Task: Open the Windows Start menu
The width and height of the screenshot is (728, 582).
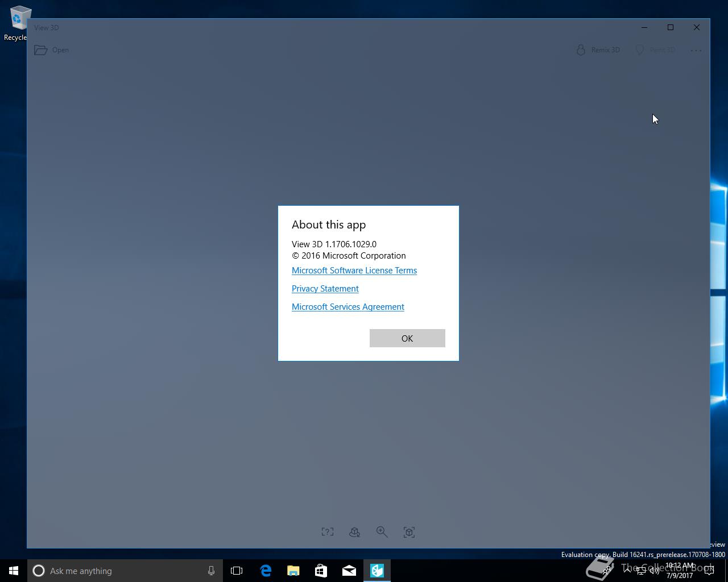Action: pos(14,571)
